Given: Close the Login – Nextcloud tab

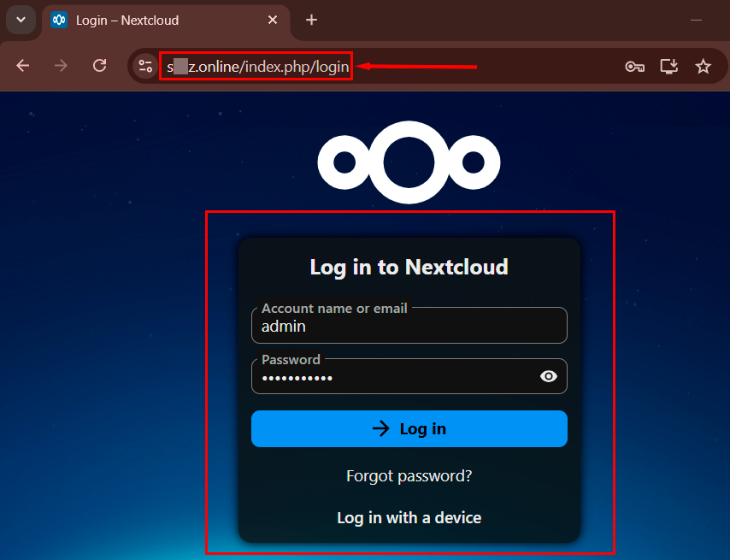Looking at the screenshot, I should (x=273, y=20).
